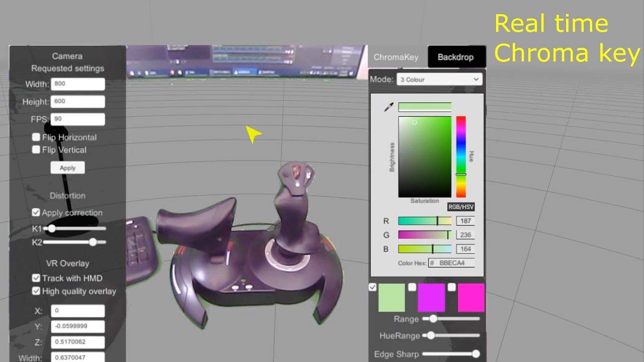
Task: Disable High quality overlay
Action: [36, 291]
